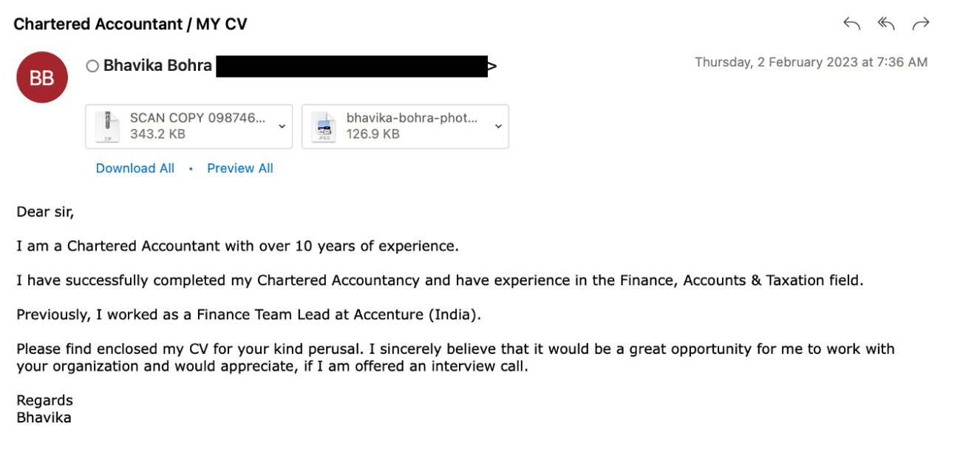Select the bhavika-bohra-phot attachment name

(412, 118)
